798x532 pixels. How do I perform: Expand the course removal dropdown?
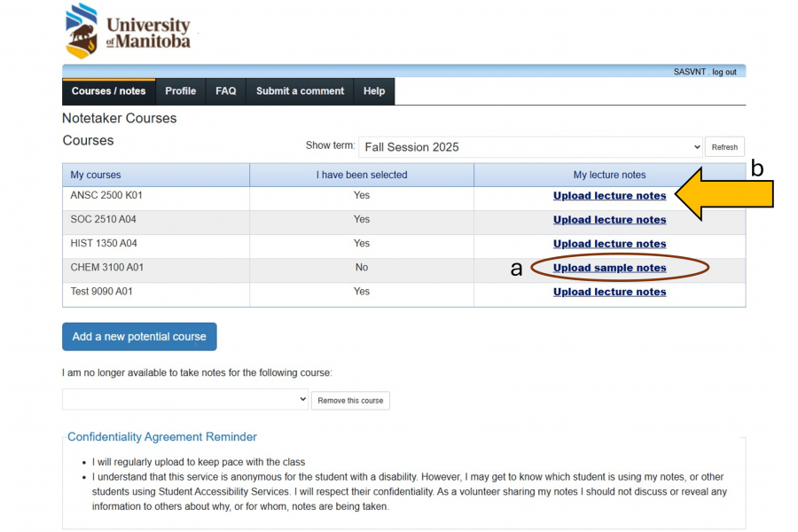pos(184,399)
